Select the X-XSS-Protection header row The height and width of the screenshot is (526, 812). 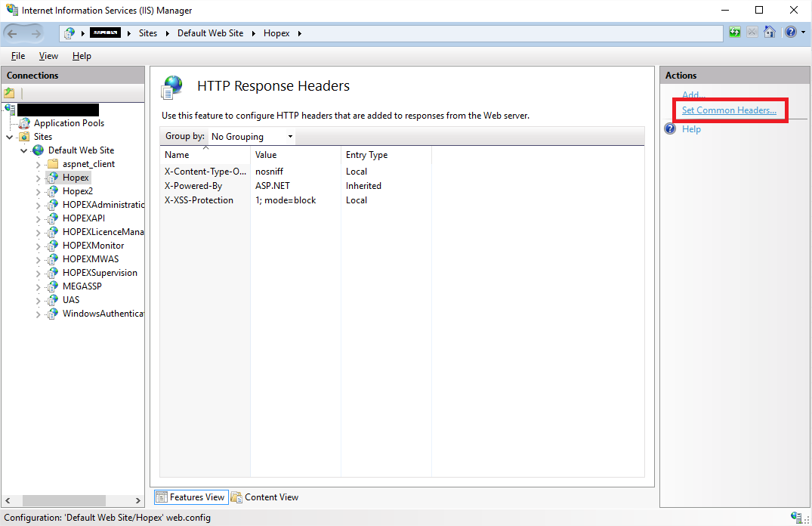click(x=199, y=200)
